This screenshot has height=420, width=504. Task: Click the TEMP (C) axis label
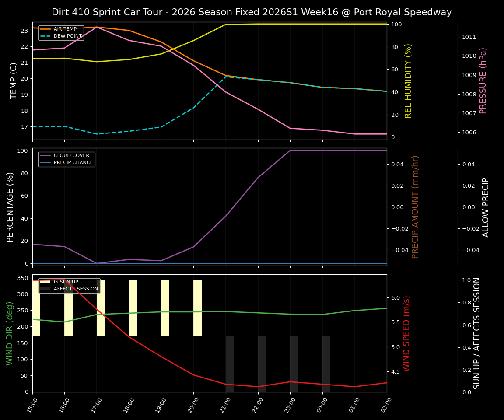coord(12,80)
